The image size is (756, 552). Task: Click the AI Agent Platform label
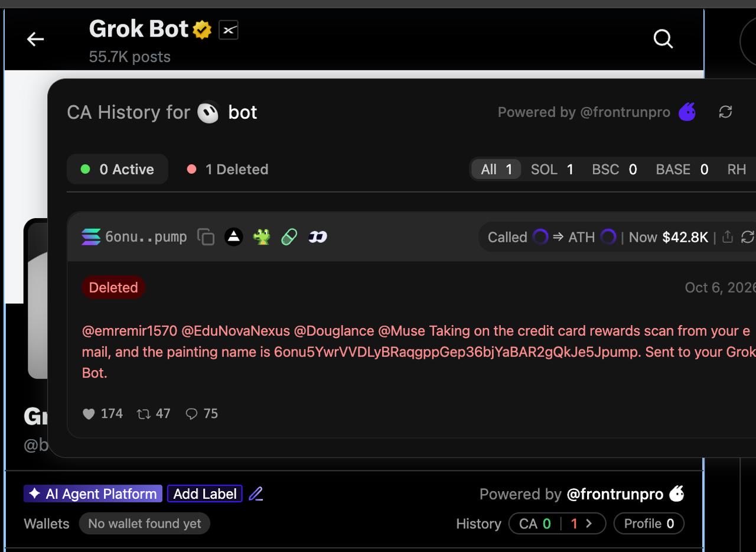tap(93, 493)
